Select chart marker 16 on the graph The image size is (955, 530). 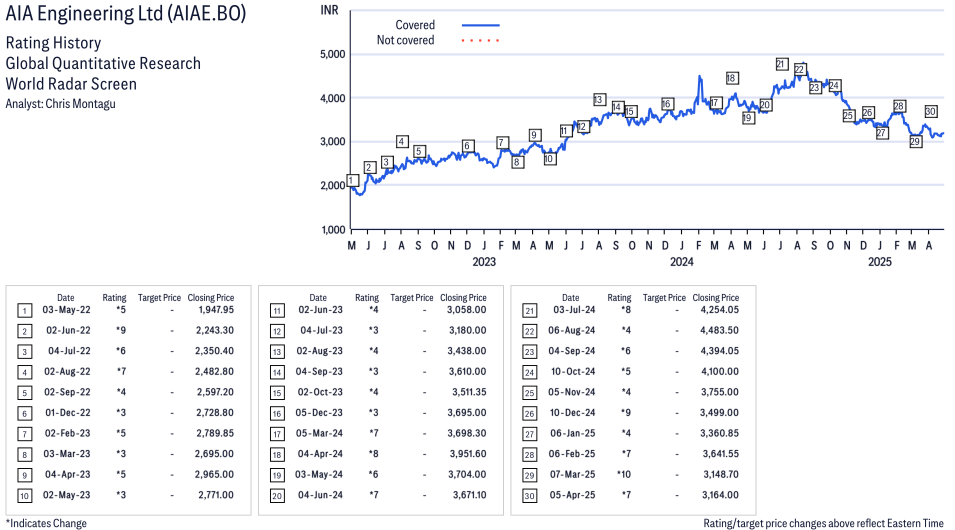tap(666, 104)
